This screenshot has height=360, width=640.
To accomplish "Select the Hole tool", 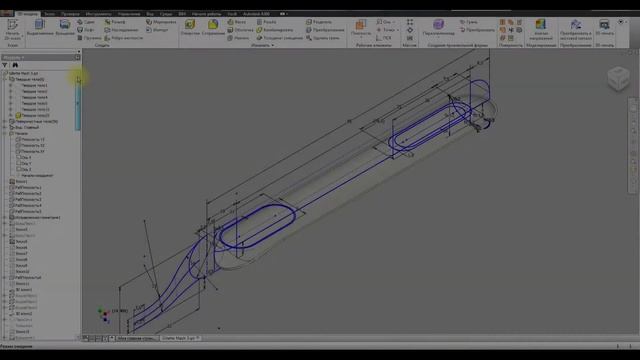I will tap(190, 28).
